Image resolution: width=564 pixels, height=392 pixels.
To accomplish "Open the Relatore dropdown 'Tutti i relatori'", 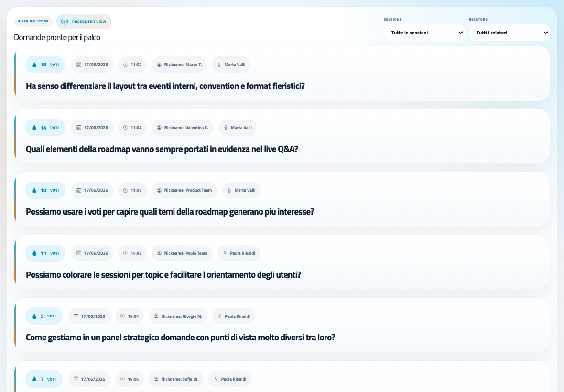I will point(510,33).
